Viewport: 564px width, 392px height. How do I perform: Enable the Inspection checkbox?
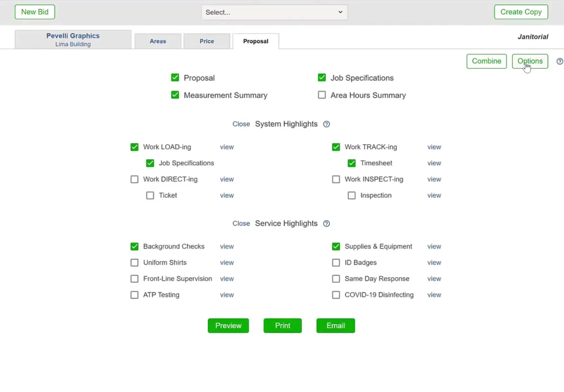coord(351,195)
